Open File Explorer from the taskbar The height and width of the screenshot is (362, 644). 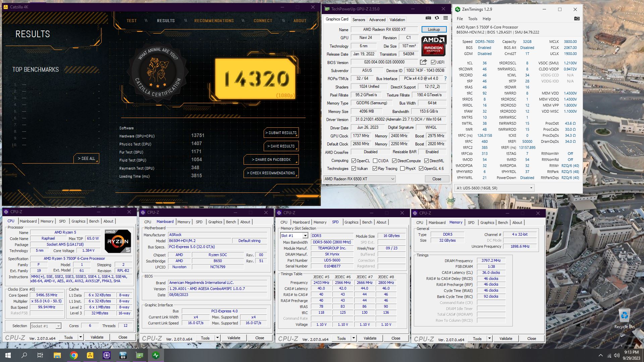57,355
